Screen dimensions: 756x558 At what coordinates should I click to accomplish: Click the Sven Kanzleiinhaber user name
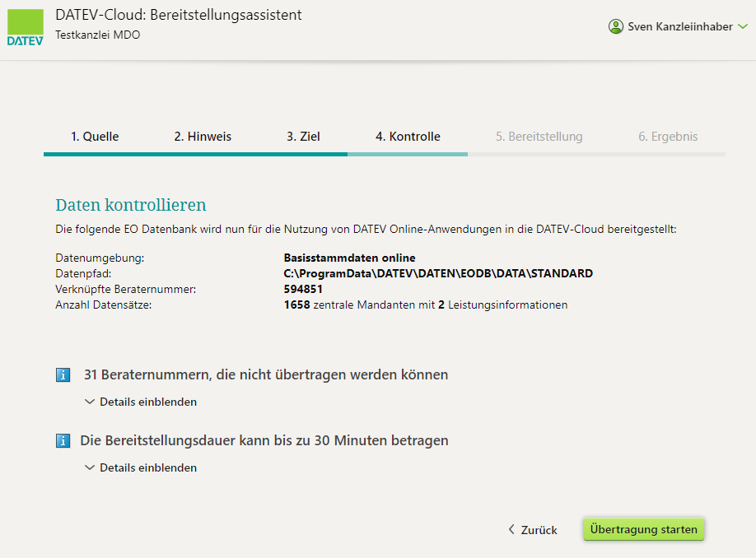[679, 26]
